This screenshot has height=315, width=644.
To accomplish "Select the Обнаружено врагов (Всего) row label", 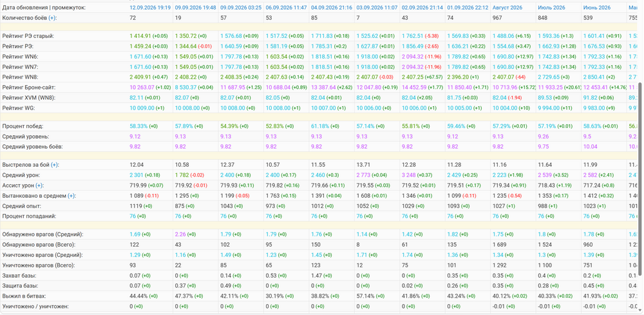I will click(40, 244).
